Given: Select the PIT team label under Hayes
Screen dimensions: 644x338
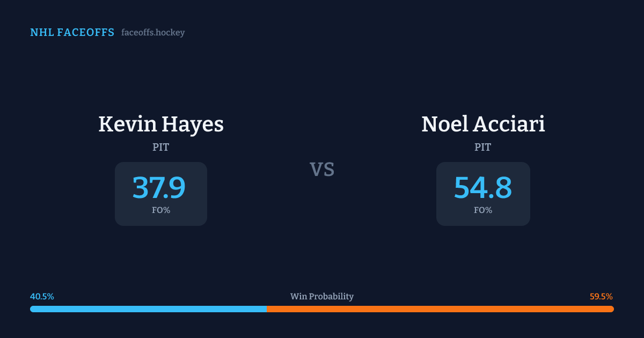Looking at the screenshot, I should tap(160, 147).
